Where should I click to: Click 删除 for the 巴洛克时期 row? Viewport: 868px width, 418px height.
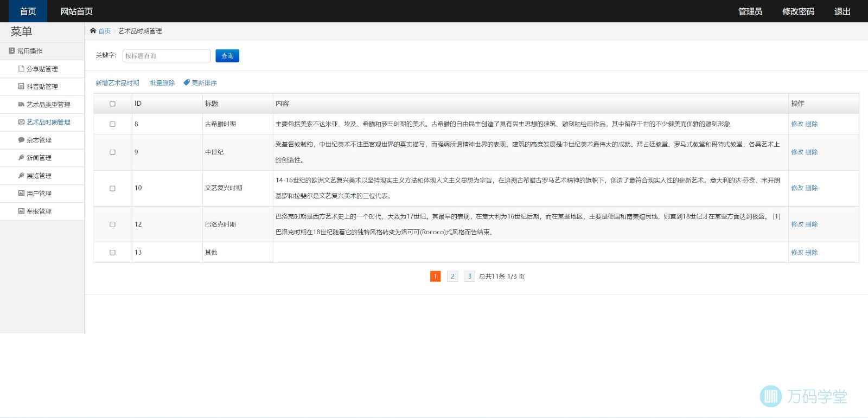(x=812, y=224)
